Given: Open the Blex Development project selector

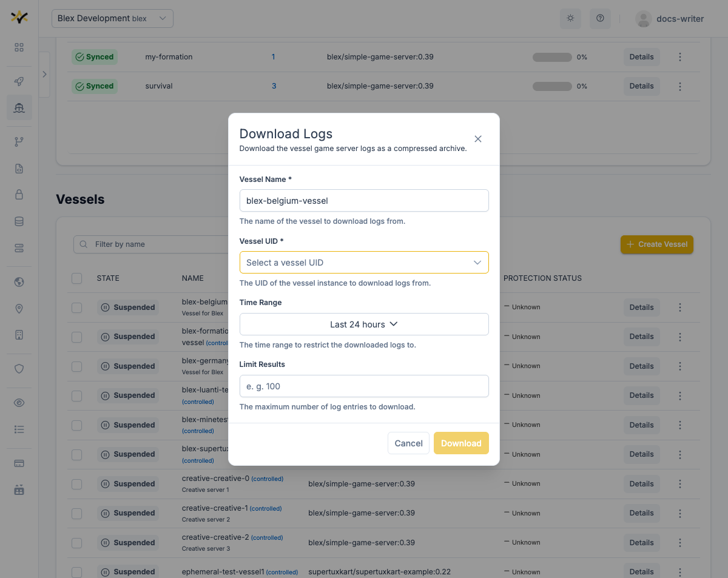Looking at the screenshot, I should 113,18.
